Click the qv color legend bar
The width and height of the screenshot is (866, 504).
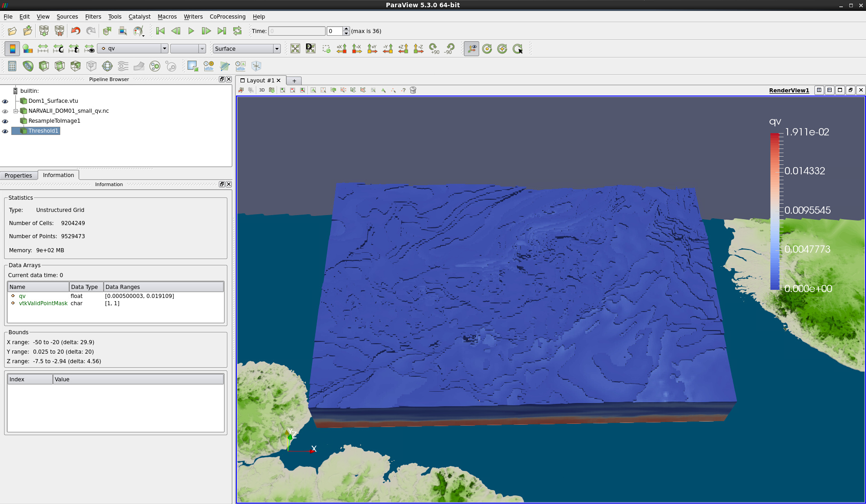click(775, 211)
